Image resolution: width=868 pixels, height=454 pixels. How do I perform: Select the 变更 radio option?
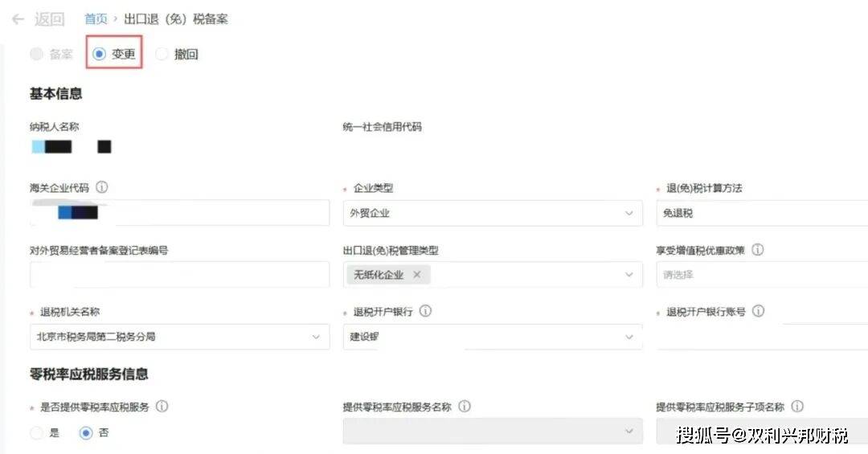(100, 55)
